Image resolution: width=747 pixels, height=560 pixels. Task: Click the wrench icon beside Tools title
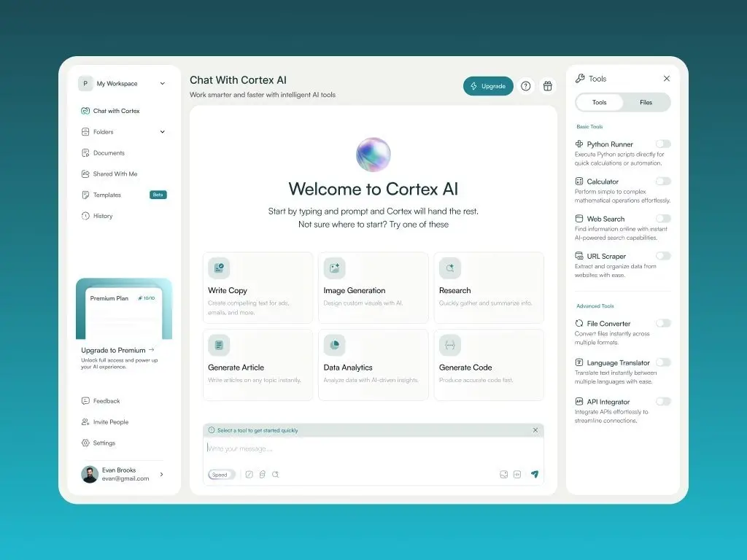click(580, 79)
